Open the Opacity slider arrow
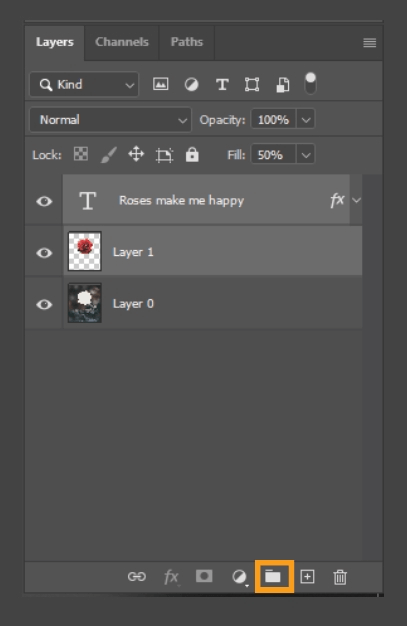This screenshot has height=626, width=407. pyautogui.click(x=306, y=120)
